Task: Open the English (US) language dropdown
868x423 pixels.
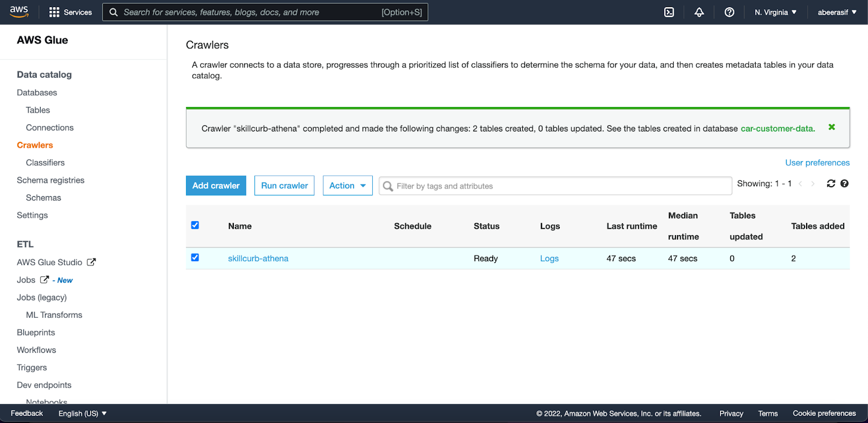Action: tap(82, 413)
